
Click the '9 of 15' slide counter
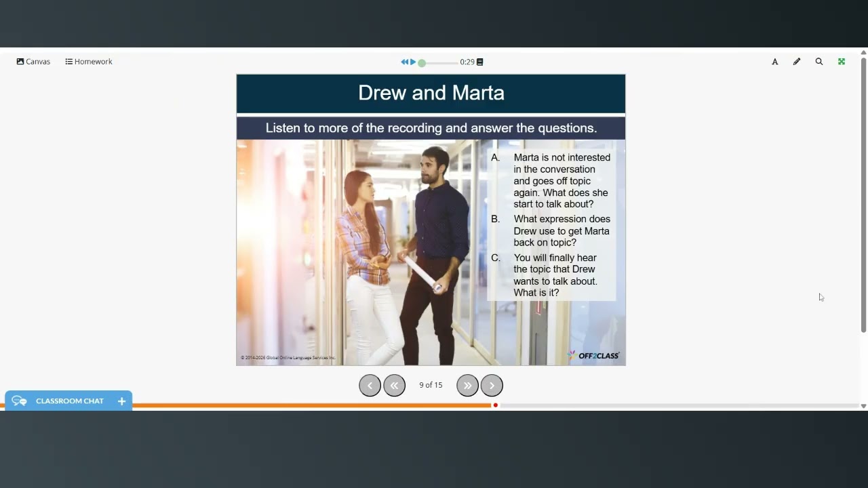pyautogui.click(x=431, y=385)
